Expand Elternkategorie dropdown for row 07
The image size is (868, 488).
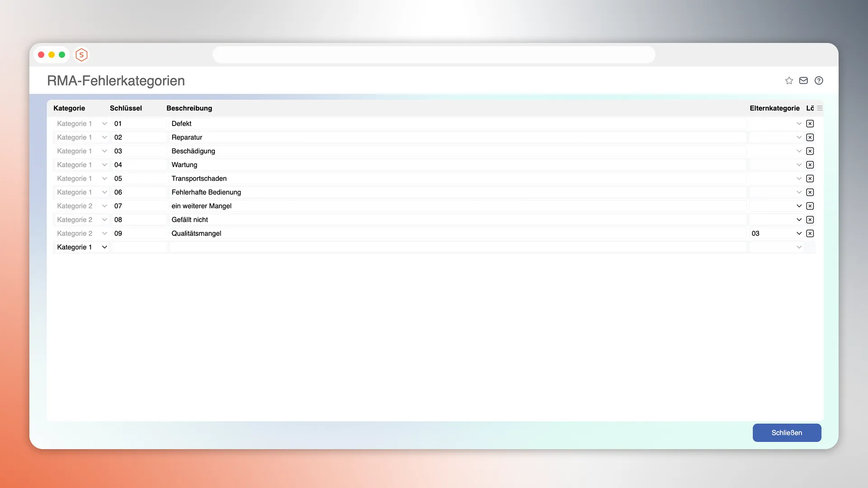pyautogui.click(x=799, y=206)
